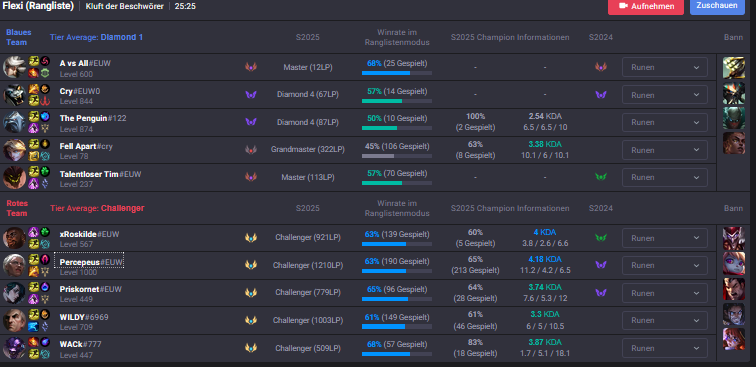Click third banned champion of blue team
This screenshot has width=756, height=367.
tap(734, 118)
